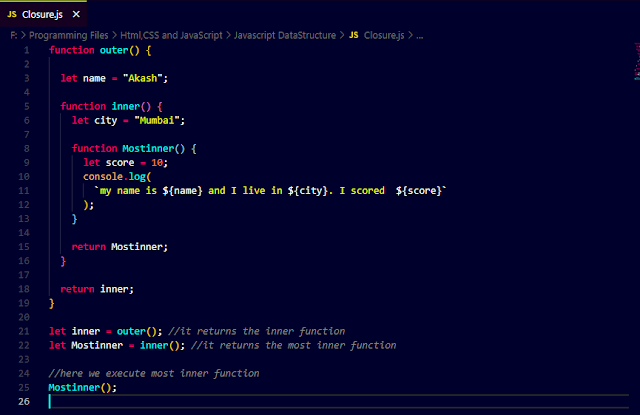Click line number 8 in gutter
Viewport: 640px width, 415px height.
[x=27, y=149]
